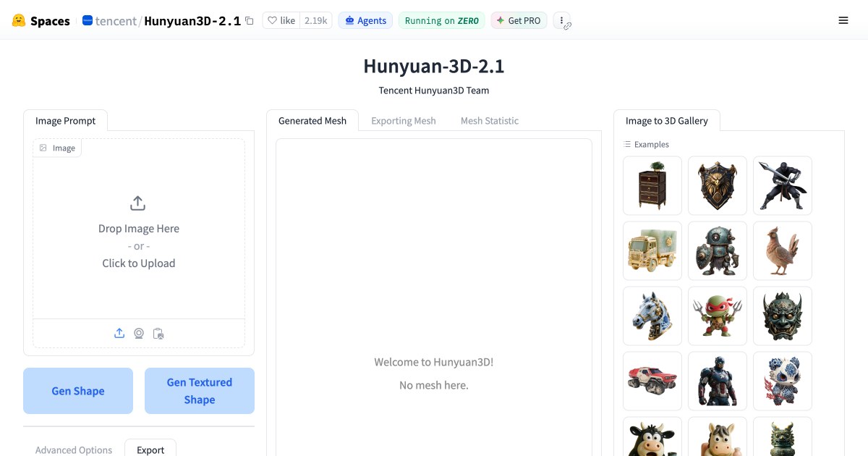This screenshot has width=868, height=456.
Task: Select the Image to 3D Gallery tab
Action: pos(667,121)
